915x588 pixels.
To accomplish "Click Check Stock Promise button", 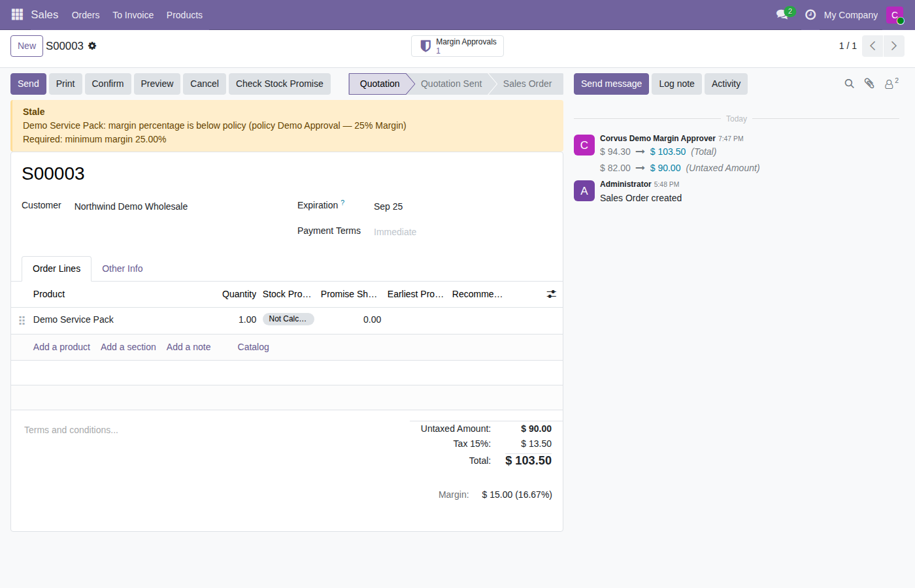I will point(280,84).
